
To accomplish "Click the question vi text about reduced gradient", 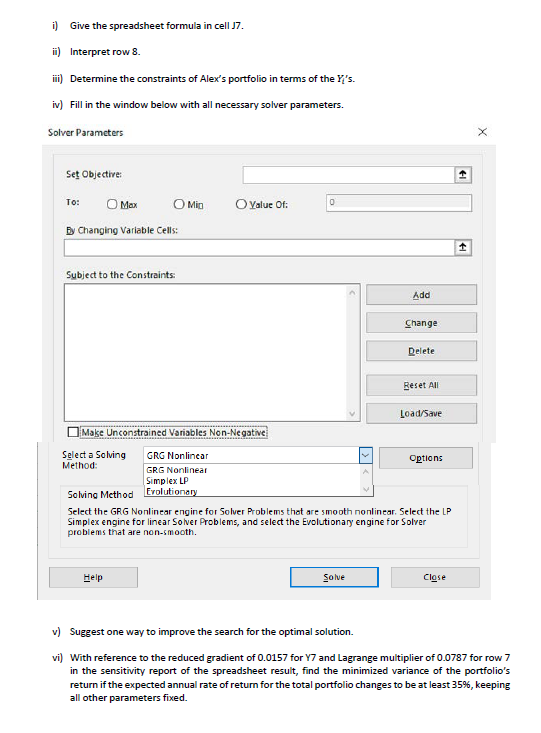I will pyautogui.click(x=290, y=677).
